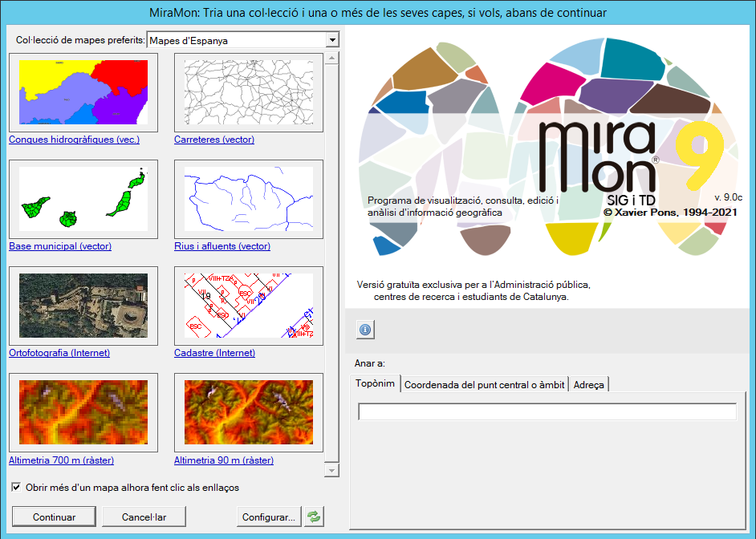Click the Cancel·lar button
Screen dimensions: 756x539
point(144,517)
